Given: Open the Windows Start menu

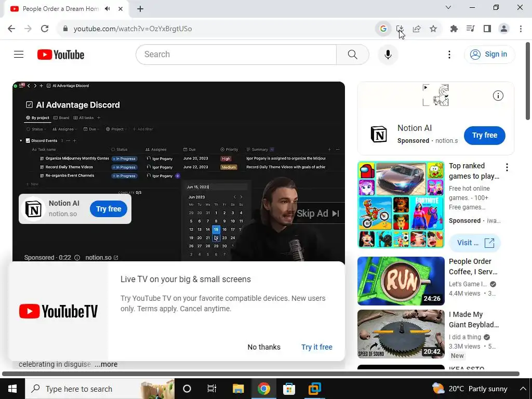Looking at the screenshot, I should coord(12,389).
